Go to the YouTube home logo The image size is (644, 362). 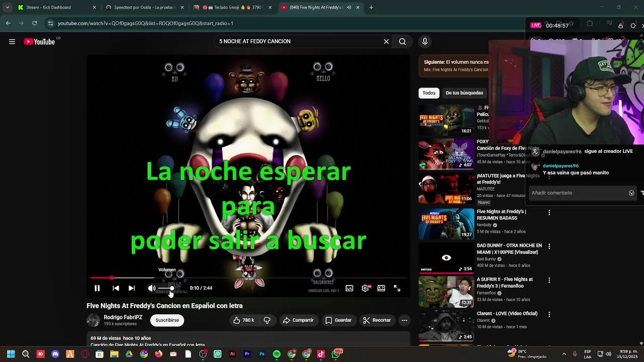click(39, 42)
